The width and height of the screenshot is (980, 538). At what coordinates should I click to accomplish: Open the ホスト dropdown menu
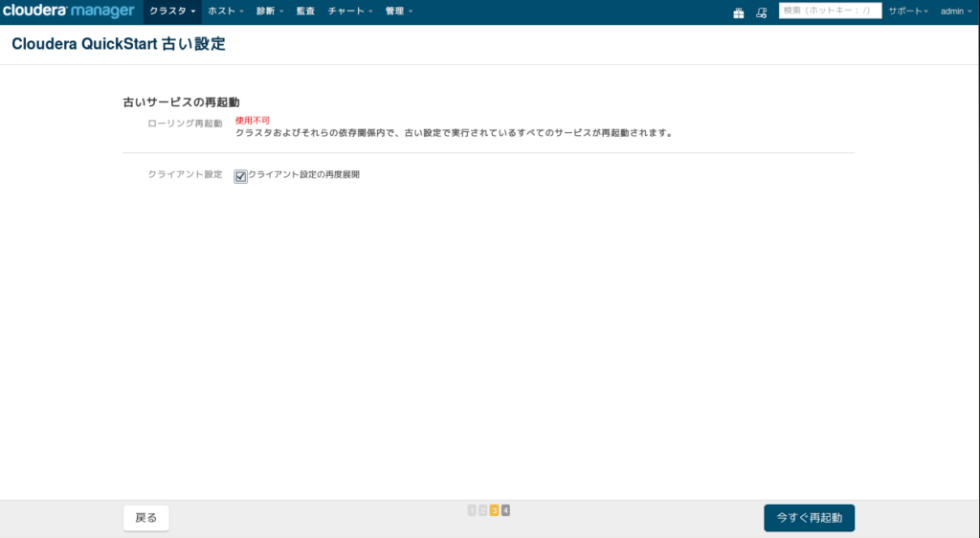(x=226, y=11)
